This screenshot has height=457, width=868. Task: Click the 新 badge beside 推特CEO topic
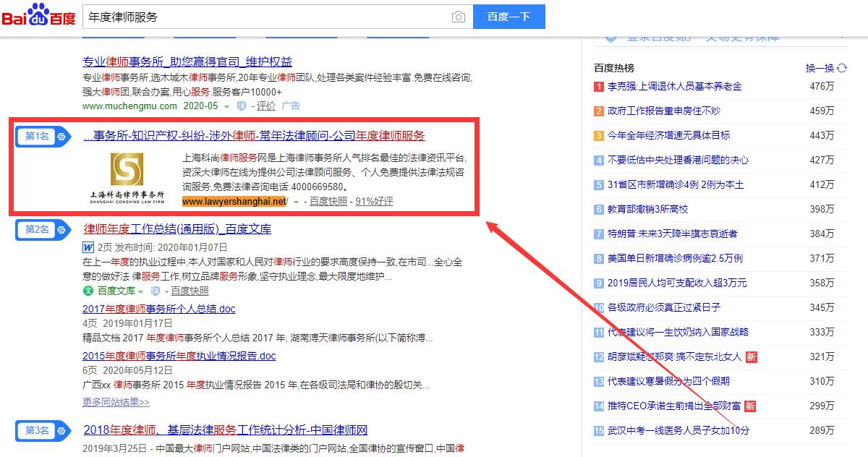tap(750, 406)
